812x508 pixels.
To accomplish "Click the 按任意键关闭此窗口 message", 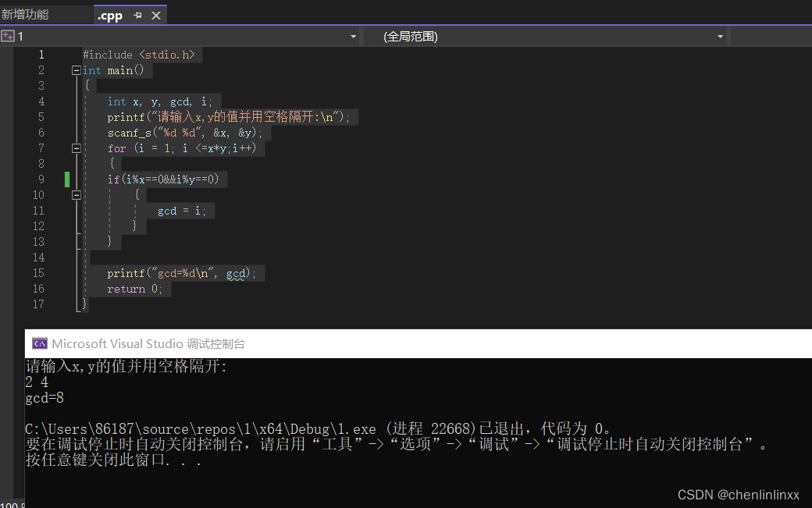I will tap(113, 460).
